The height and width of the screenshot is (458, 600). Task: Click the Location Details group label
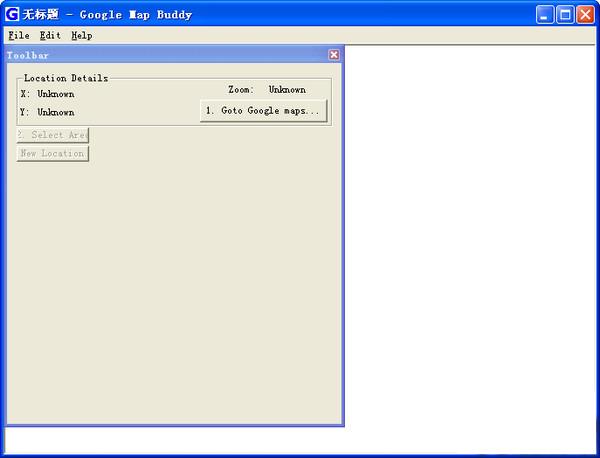66,78
